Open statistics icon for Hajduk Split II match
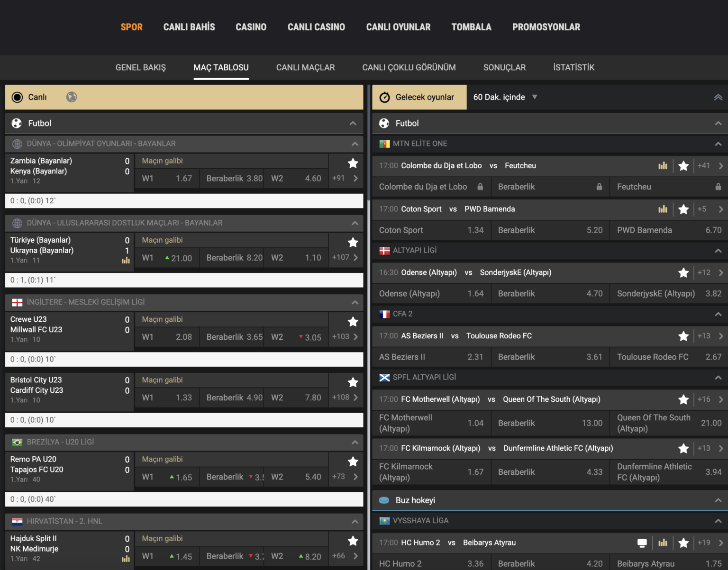 [x=126, y=559]
